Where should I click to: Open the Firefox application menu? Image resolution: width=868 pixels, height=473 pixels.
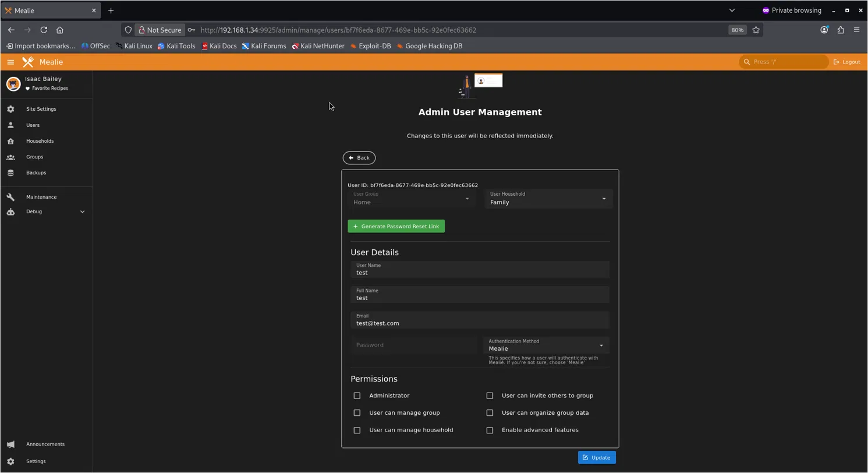[856, 30]
